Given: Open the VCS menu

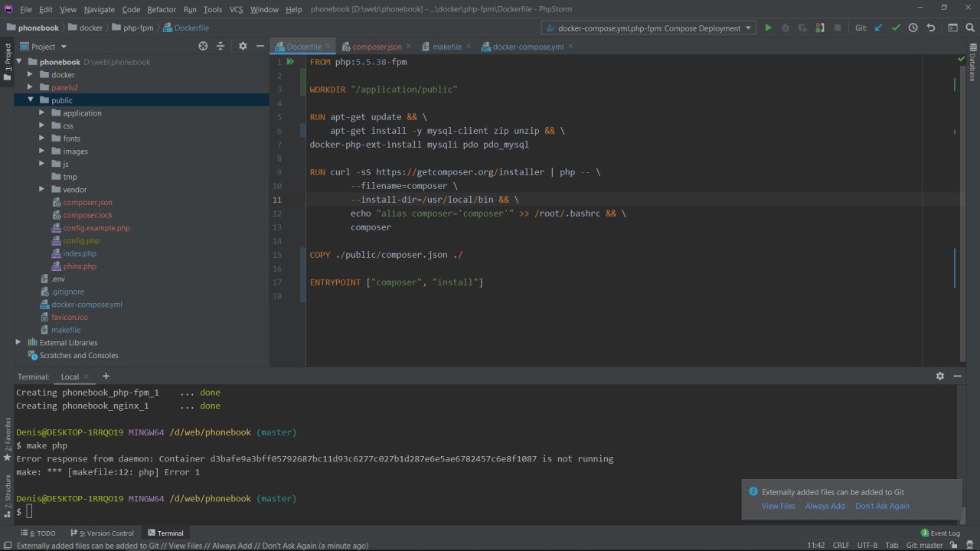Looking at the screenshot, I should pyautogui.click(x=236, y=9).
